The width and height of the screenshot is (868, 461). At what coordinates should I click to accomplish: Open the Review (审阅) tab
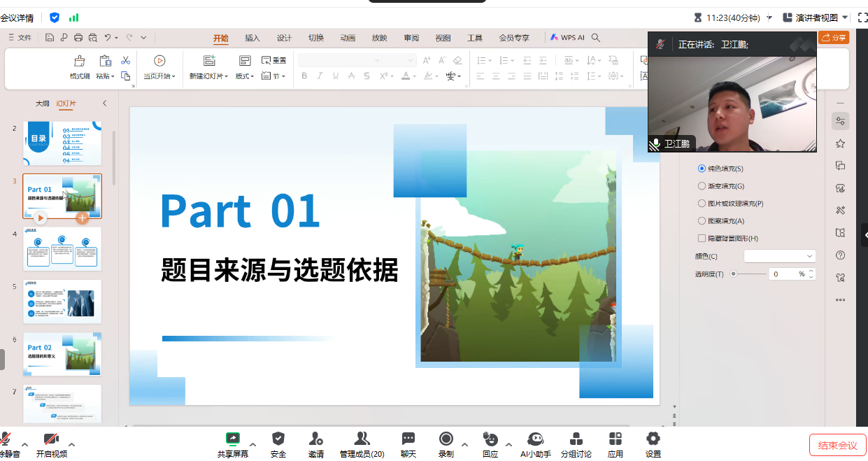pos(411,38)
